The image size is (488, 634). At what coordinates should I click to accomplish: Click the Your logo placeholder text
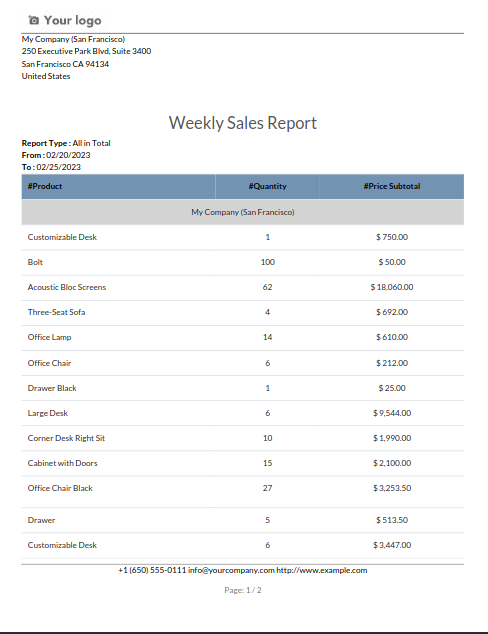click(x=72, y=20)
